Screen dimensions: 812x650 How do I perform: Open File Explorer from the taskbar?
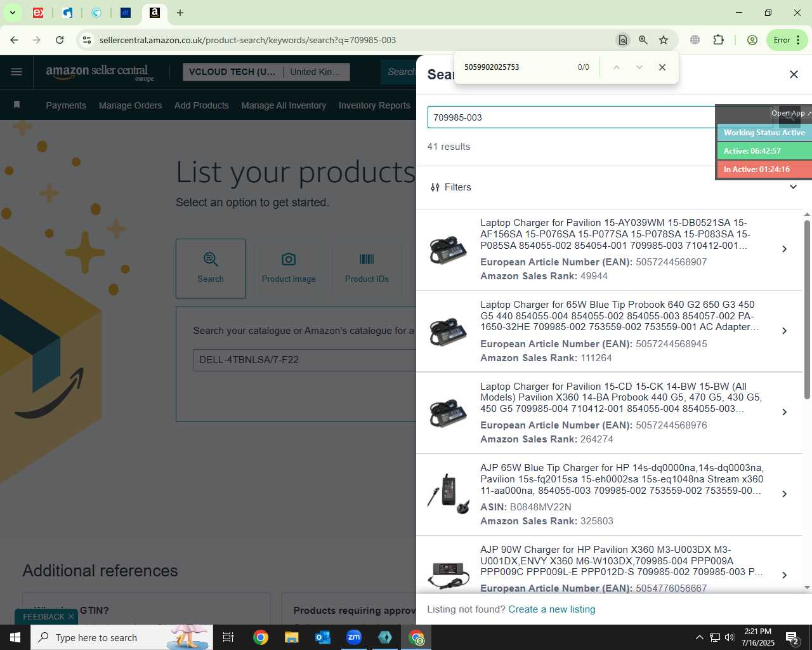[x=291, y=637]
